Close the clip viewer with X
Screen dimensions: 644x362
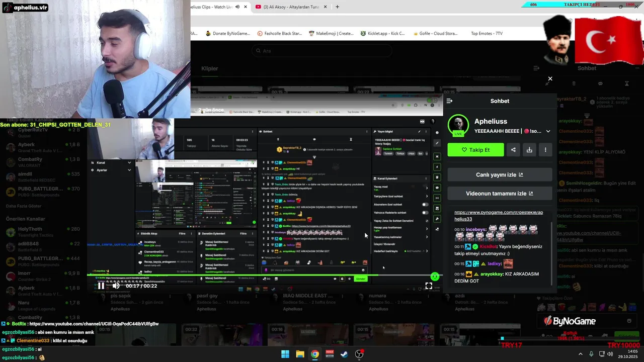(550, 79)
